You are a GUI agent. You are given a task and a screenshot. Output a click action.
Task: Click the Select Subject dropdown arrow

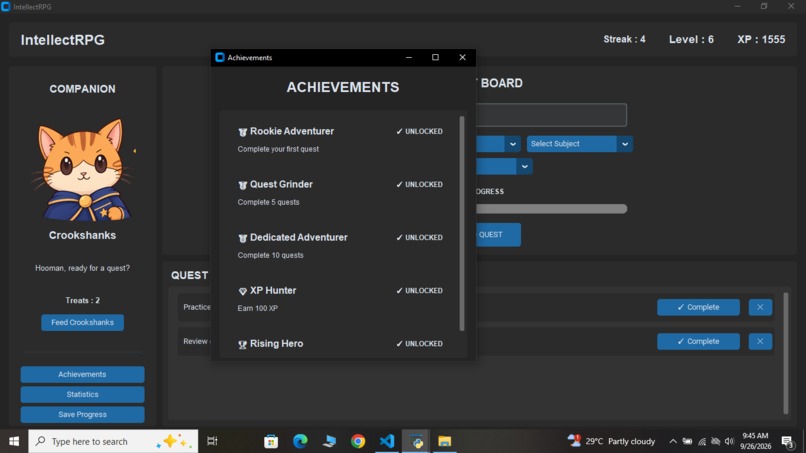tap(625, 144)
